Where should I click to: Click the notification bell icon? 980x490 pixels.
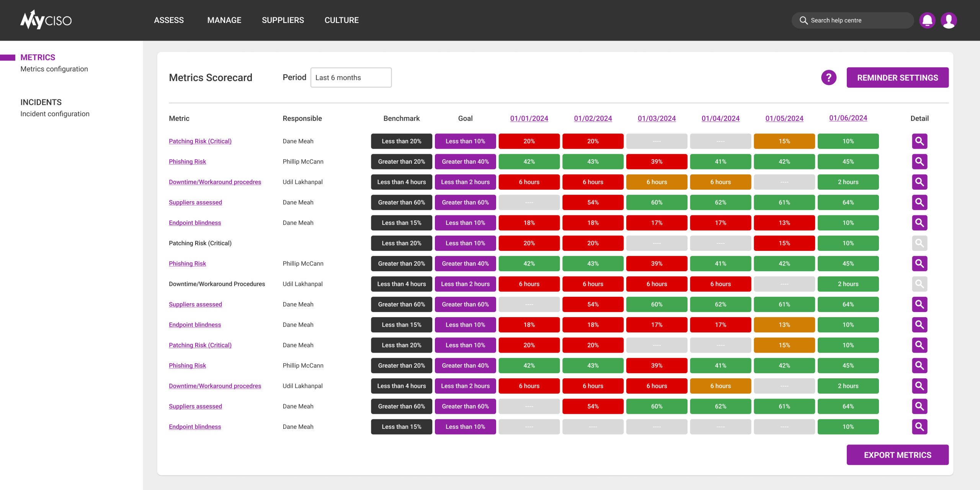(x=927, y=20)
